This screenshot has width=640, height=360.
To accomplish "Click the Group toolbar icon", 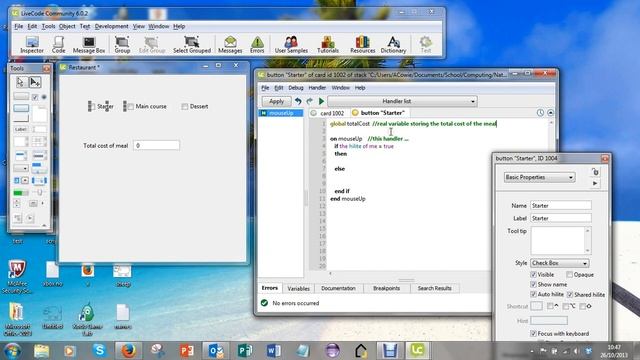I will coord(122,44).
